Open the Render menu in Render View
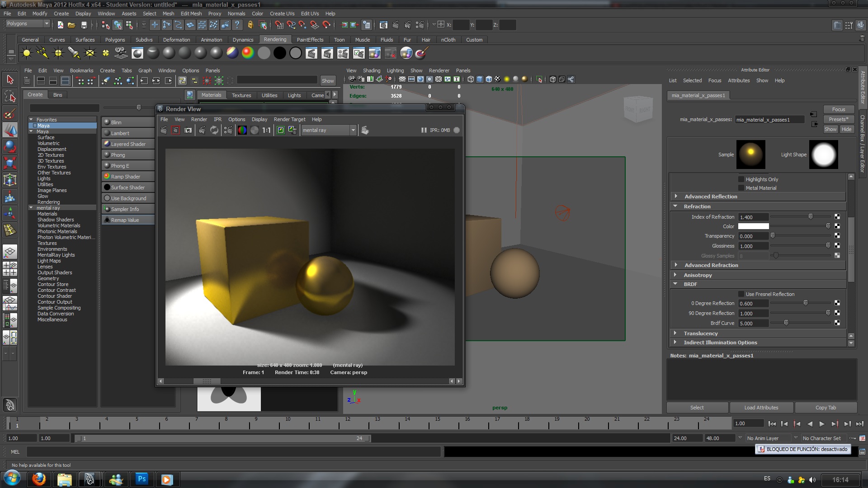 (199, 119)
